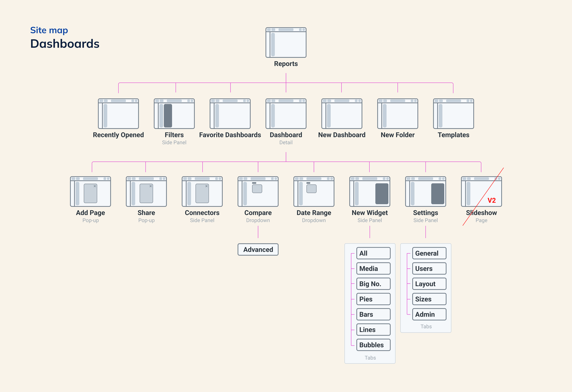Click the Connectors side panel wireframe

point(202,192)
